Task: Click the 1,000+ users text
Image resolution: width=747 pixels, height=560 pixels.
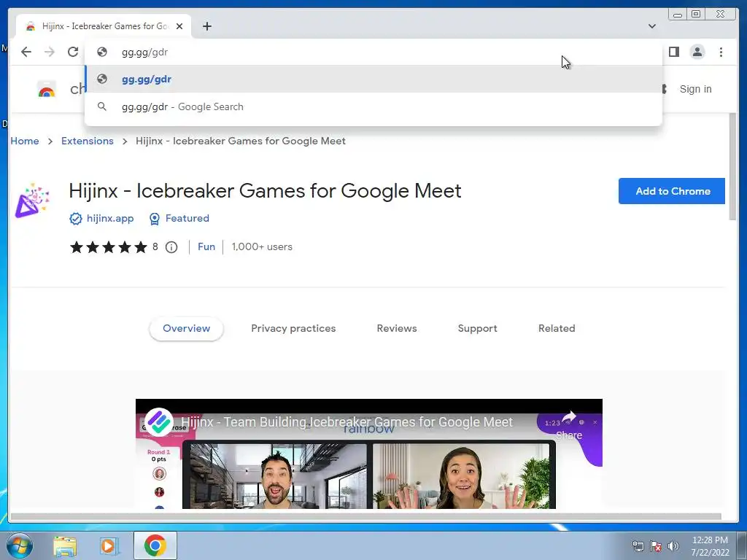Action: pos(262,246)
